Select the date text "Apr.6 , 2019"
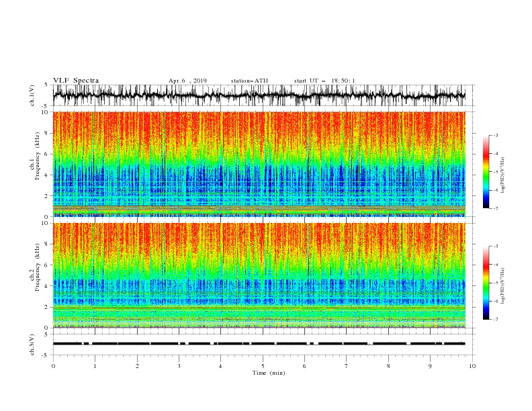The width and height of the screenshot is (532, 411). point(187,81)
